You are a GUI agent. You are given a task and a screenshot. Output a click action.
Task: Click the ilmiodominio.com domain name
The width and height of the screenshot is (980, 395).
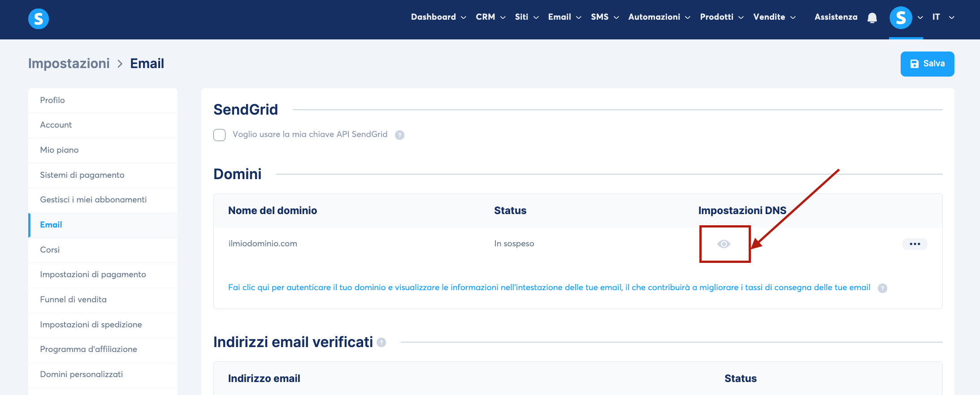point(263,244)
